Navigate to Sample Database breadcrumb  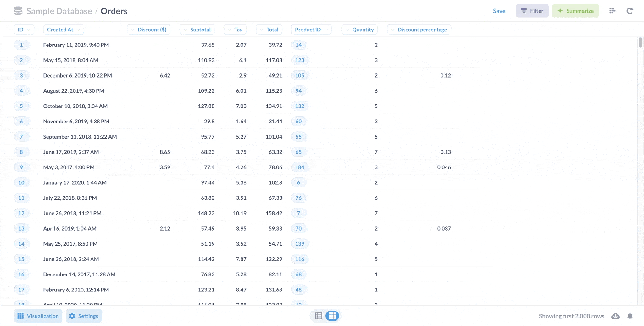click(x=60, y=11)
